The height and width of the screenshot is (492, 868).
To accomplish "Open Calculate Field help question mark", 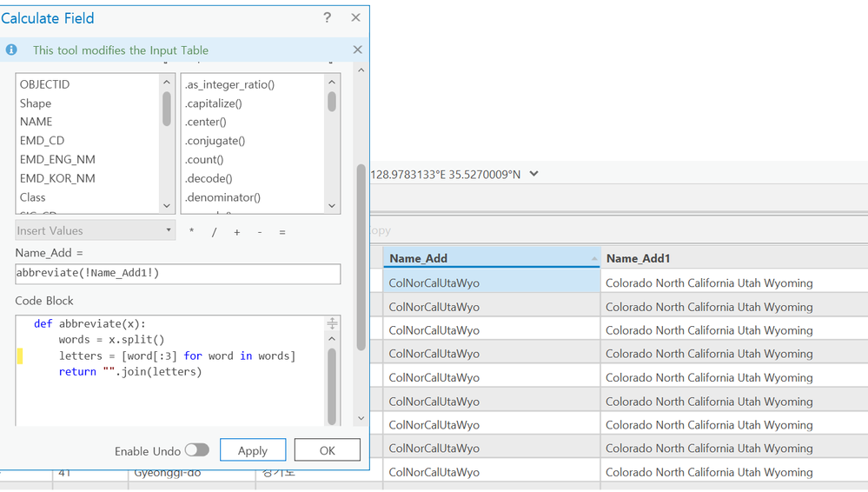I will tap(327, 17).
